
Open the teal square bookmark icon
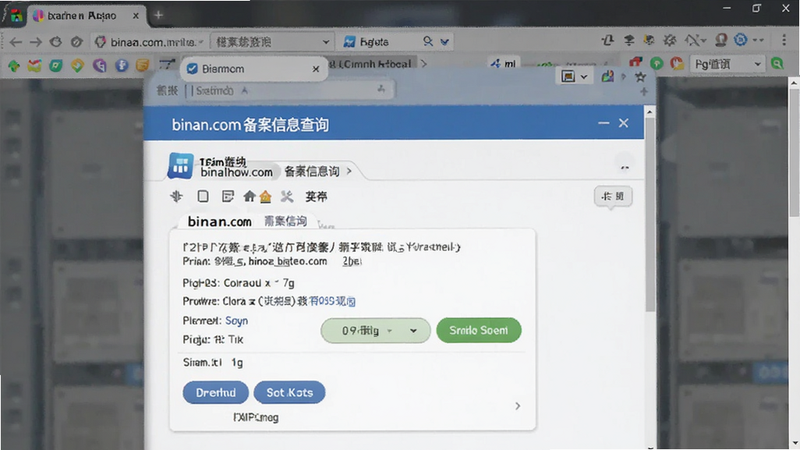pos(56,65)
